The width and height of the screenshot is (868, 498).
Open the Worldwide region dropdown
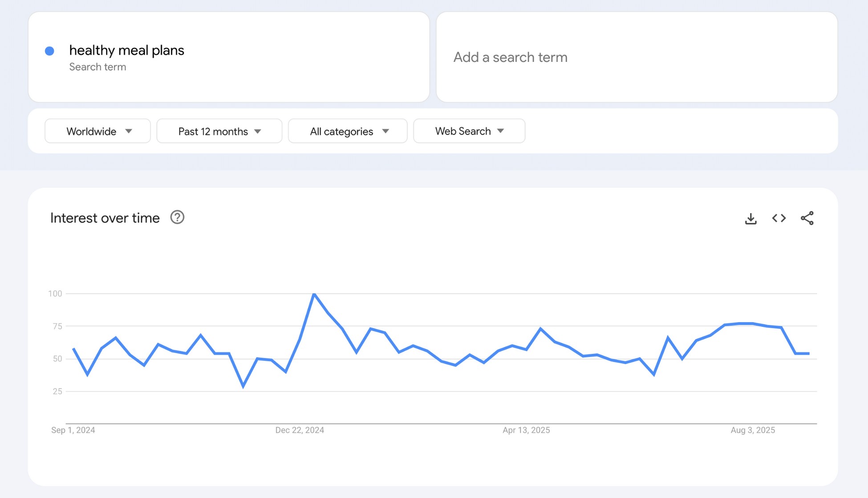point(97,131)
